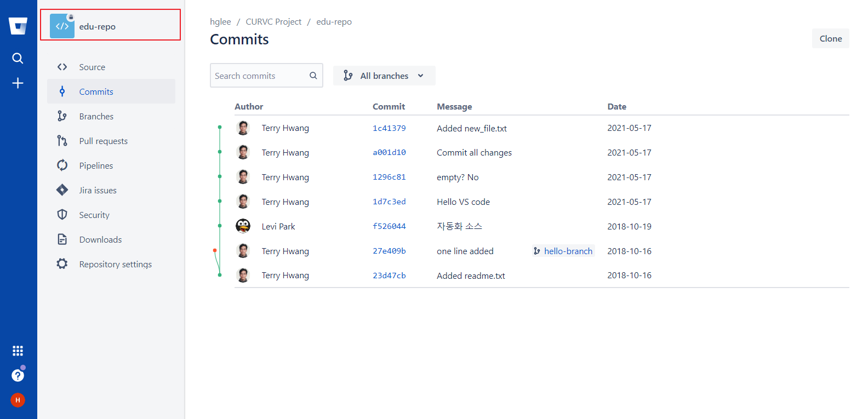Open Pipelines in the sidebar

click(x=111, y=165)
